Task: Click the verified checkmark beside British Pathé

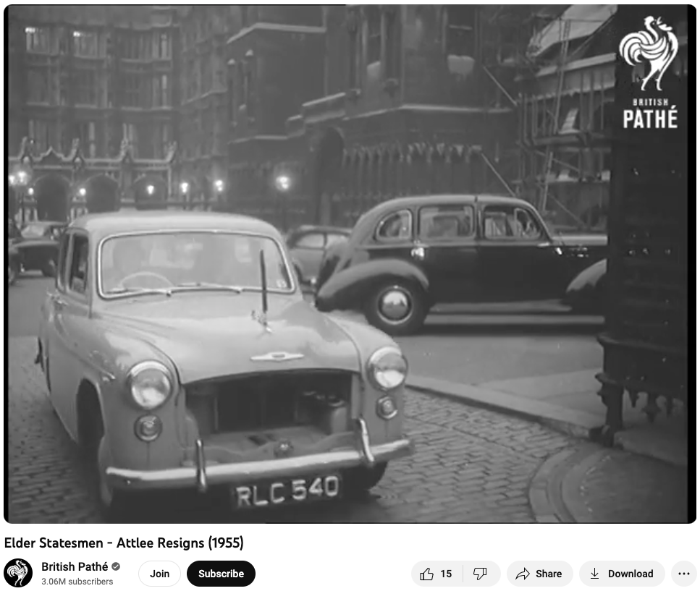Action: (115, 567)
